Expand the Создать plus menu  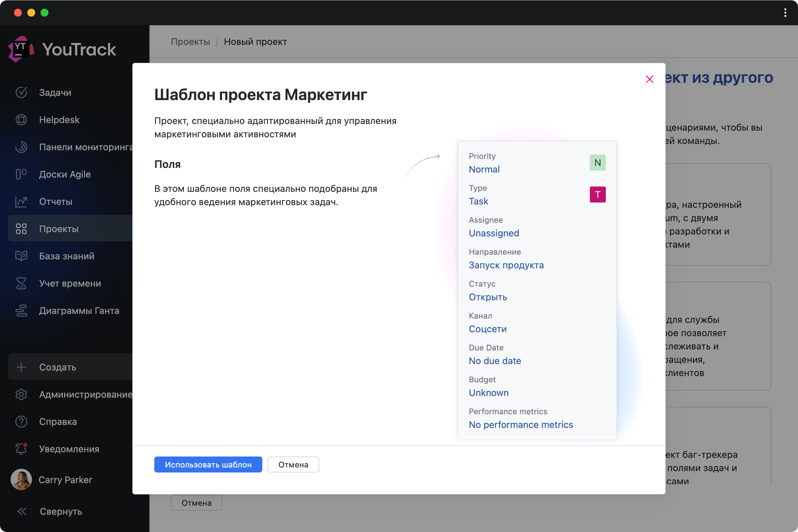point(21,367)
